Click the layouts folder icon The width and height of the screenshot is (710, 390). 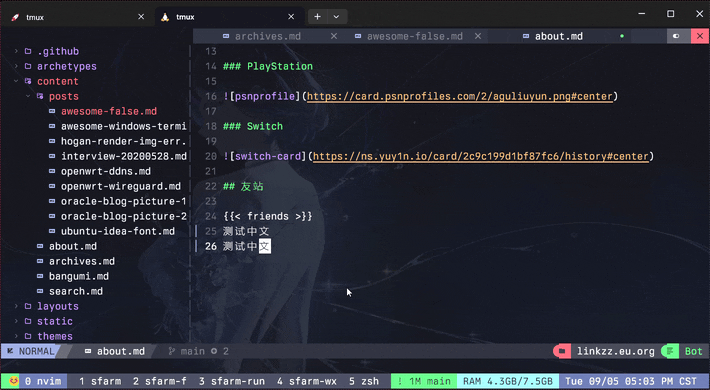pyautogui.click(x=28, y=306)
